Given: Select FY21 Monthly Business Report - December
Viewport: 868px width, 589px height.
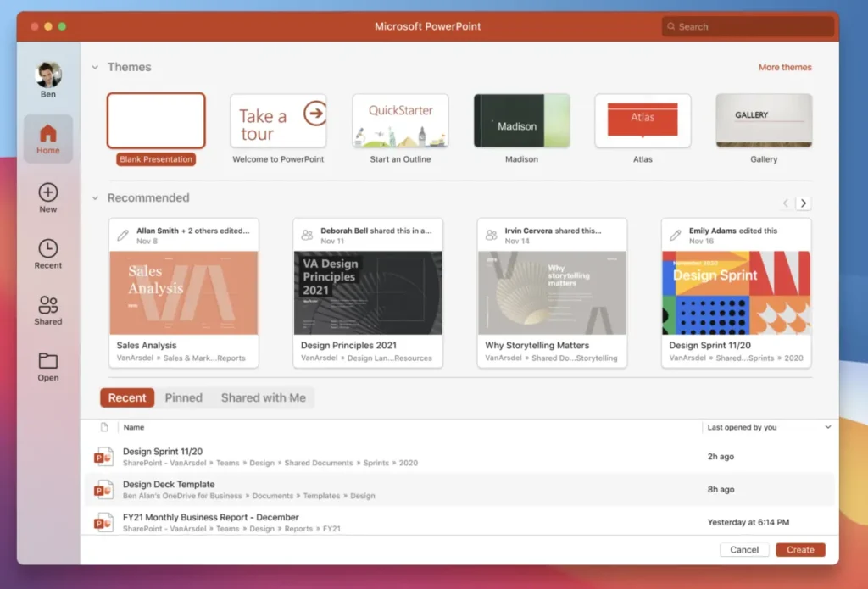Looking at the screenshot, I should (x=459, y=522).
